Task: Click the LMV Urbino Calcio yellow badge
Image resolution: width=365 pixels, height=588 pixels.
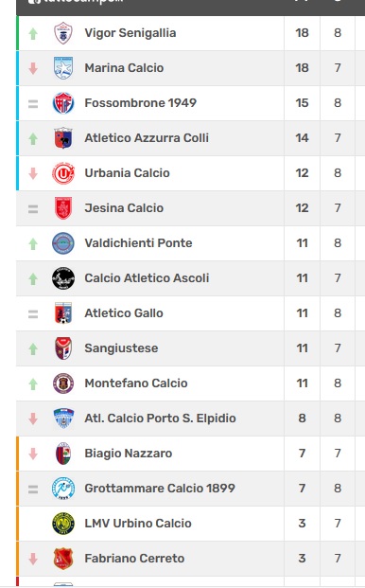Action: coord(63,524)
